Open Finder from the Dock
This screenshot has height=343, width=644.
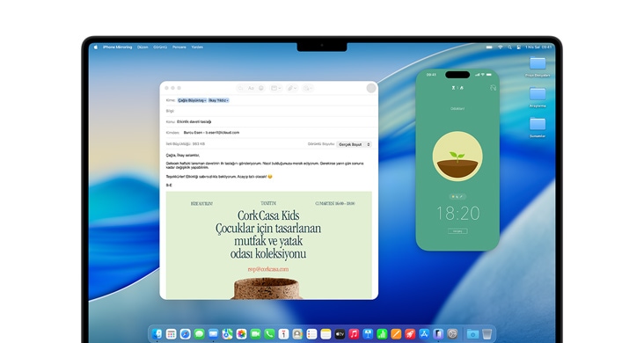pos(157,334)
